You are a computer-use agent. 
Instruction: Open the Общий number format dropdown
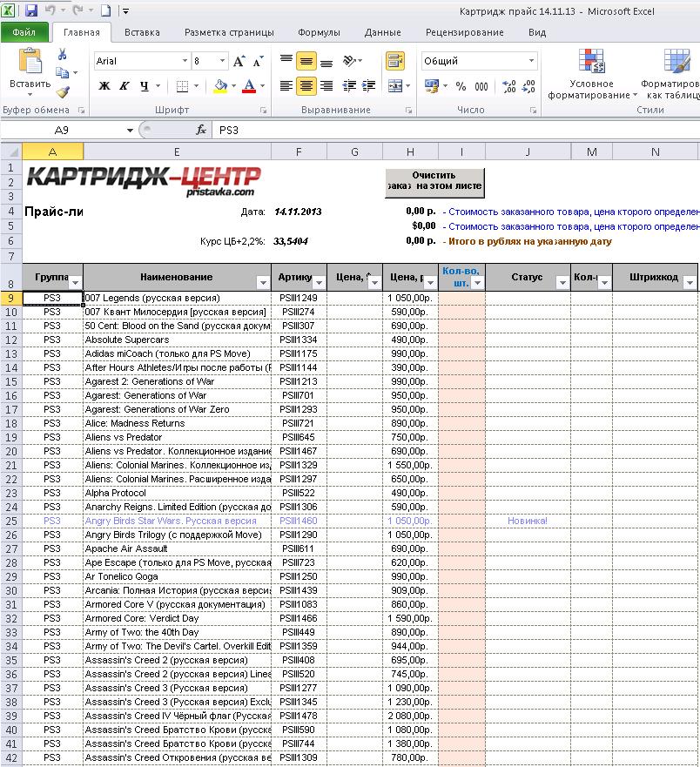[531, 61]
